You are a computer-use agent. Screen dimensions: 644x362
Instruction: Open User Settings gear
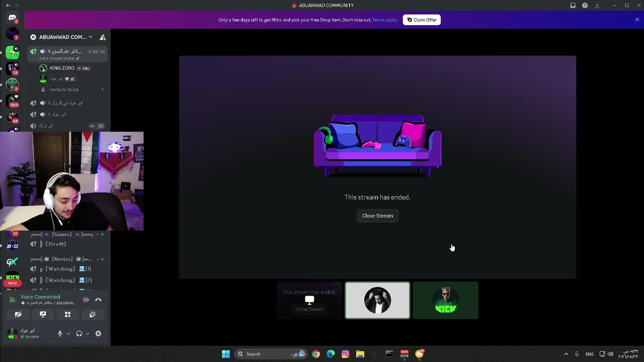pyautogui.click(x=98, y=333)
